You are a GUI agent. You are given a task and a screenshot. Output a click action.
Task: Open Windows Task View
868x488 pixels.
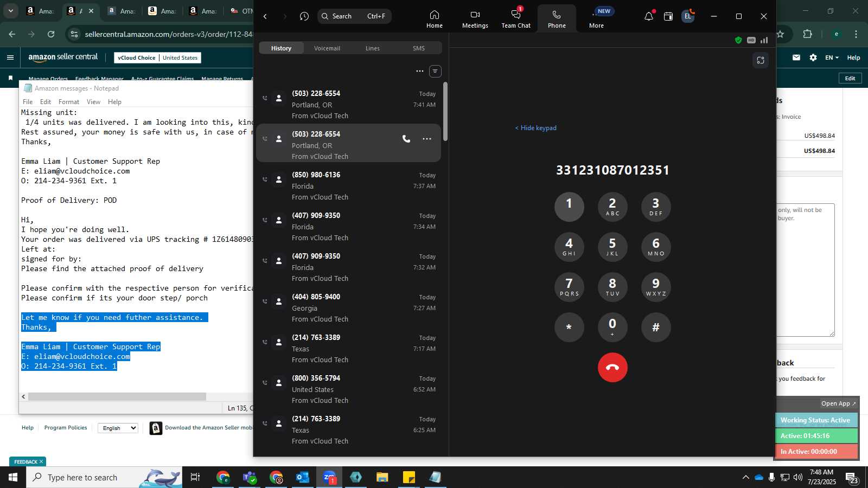(x=195, y=477)
